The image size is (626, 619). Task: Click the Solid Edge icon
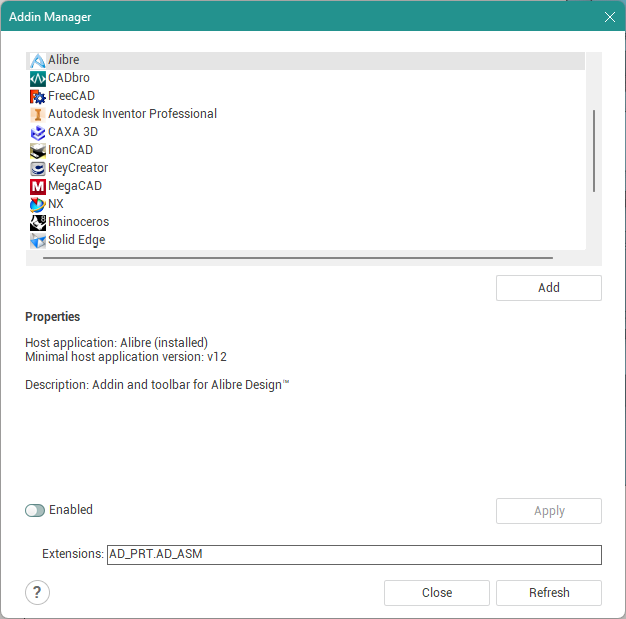pyautogui.click(x=38, y=240)
